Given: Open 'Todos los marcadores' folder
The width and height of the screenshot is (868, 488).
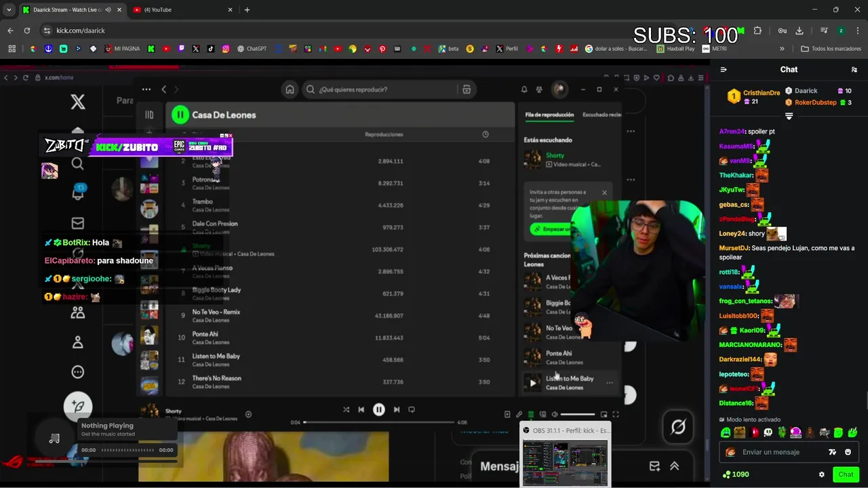Looking at the screenshot, I should point(833,49).
